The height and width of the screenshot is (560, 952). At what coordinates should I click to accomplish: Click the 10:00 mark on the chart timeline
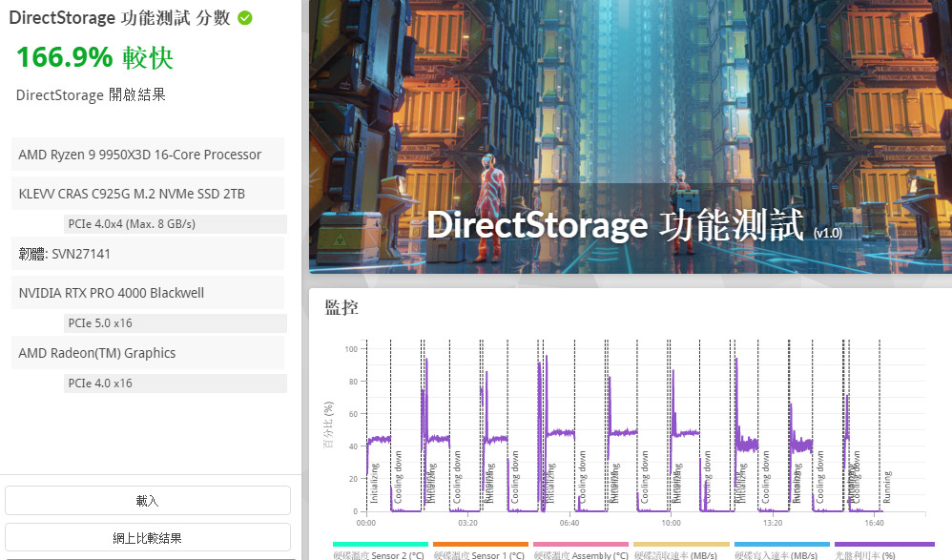(x=671, y=523)
